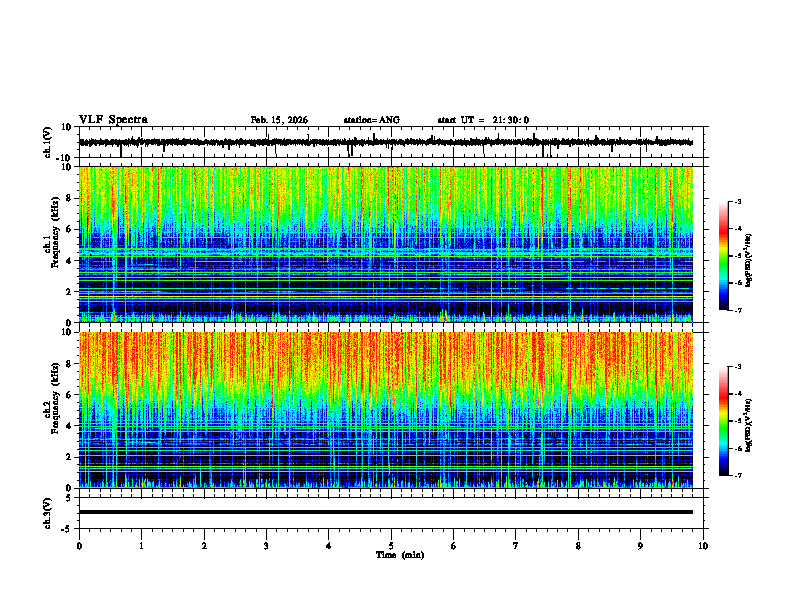Click the ch.2 "Frequency (kHz)" axis label
Image resolution: width=792 pixels, height=612 pixels.
55,398
